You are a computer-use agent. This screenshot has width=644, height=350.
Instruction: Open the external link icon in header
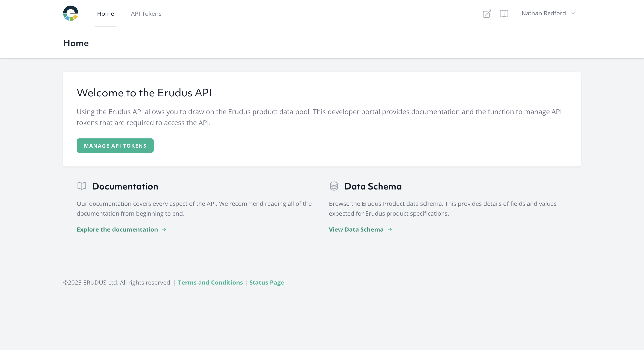(x=487, y=14)
